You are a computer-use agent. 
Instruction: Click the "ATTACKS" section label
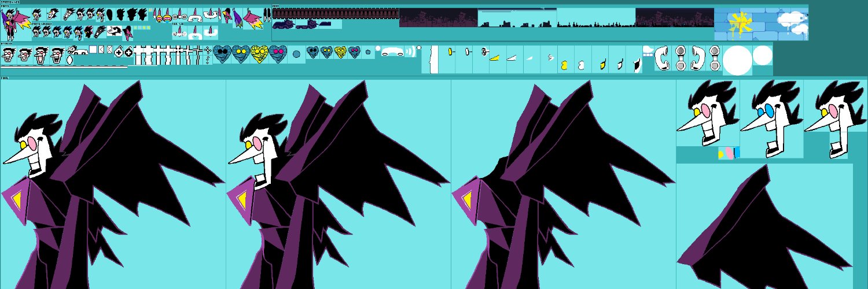(7, 43)
